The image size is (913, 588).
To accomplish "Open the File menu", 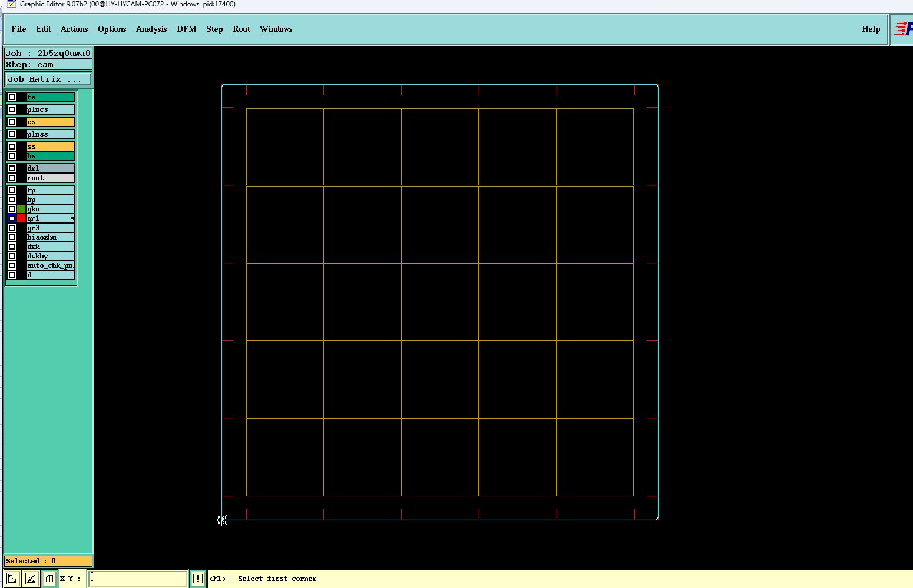I will pos(19,29).
